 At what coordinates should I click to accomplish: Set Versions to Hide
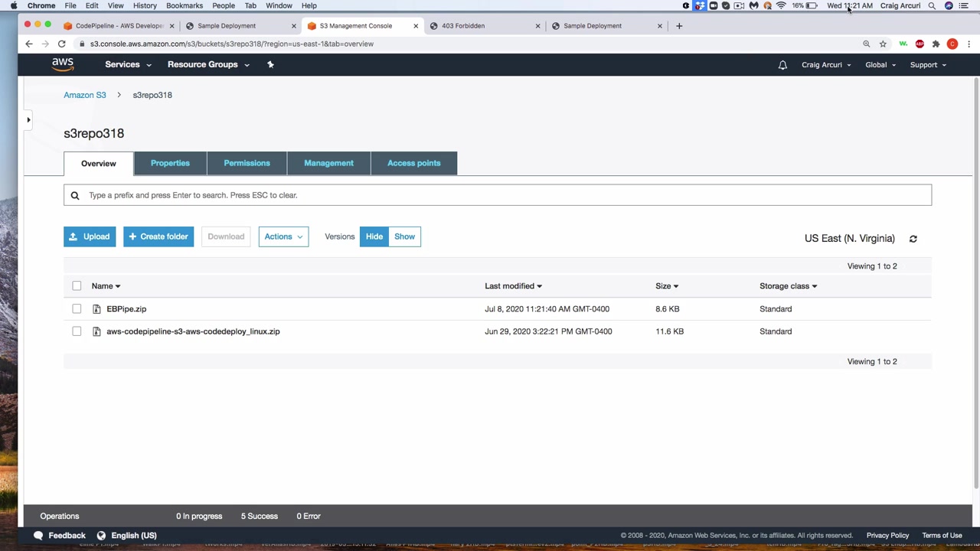(374, 236)
